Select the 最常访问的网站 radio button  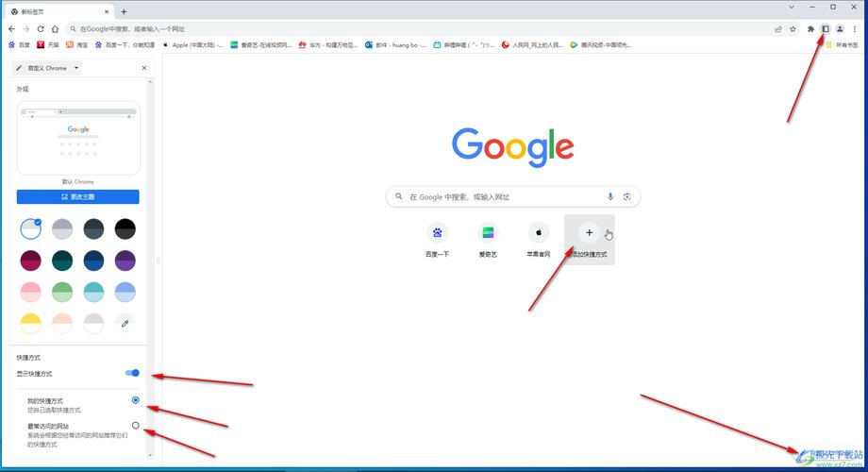(136, 426)
